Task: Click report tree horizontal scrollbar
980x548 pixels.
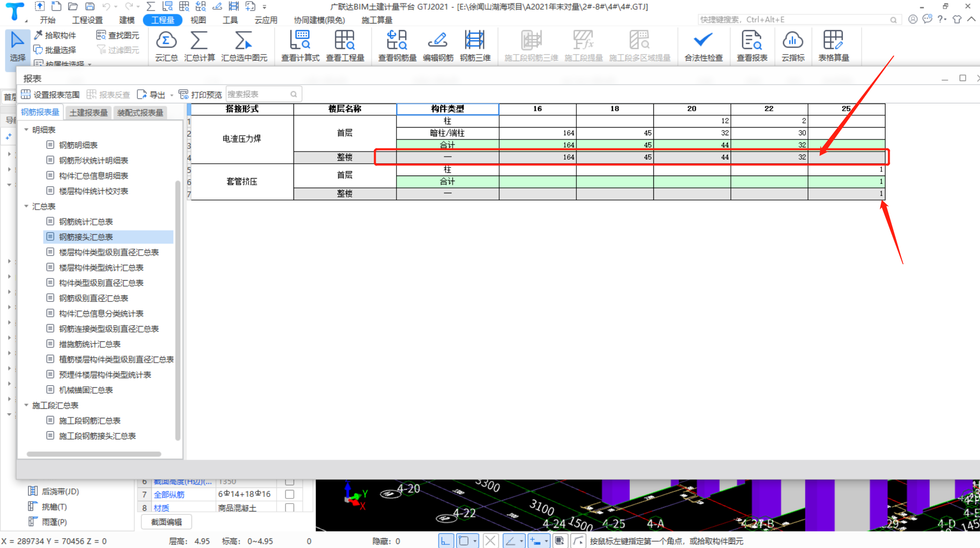Action: (94, 454)
